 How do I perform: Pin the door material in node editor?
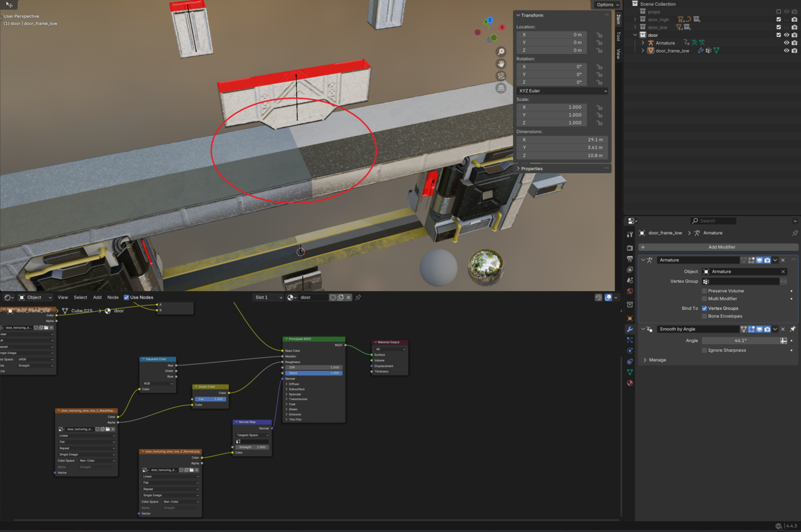358,297
